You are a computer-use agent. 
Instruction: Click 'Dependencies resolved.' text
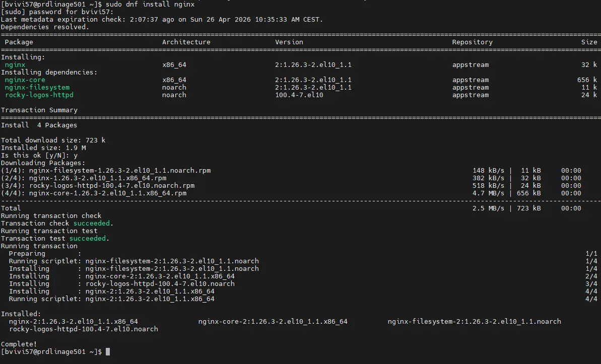pos(45,27)
